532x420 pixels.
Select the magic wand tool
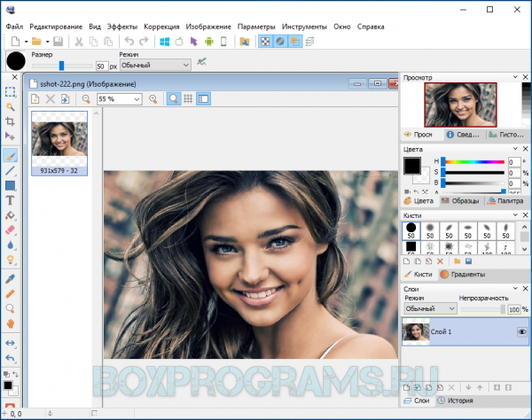pos(10,106)
